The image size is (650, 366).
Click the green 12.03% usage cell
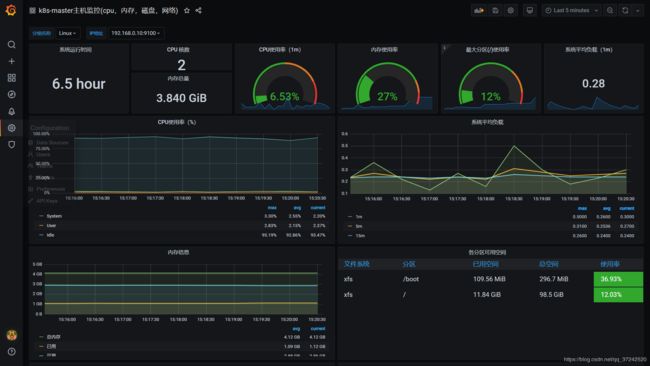click(618, 295)
